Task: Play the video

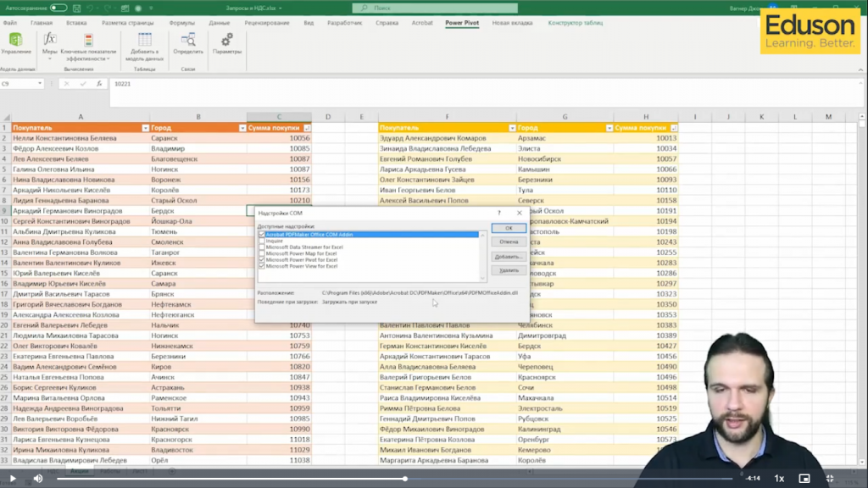Action: [x=13, y=479]
